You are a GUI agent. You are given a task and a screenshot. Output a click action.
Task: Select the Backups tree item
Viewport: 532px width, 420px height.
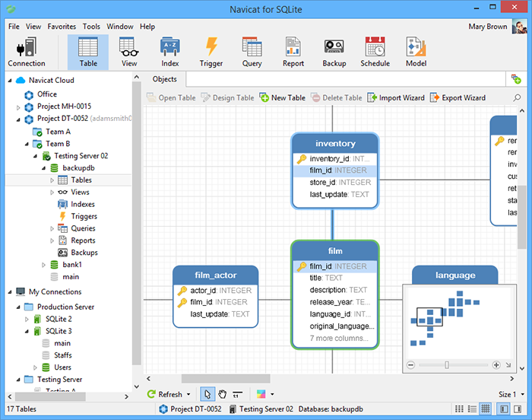click(84, 253)
